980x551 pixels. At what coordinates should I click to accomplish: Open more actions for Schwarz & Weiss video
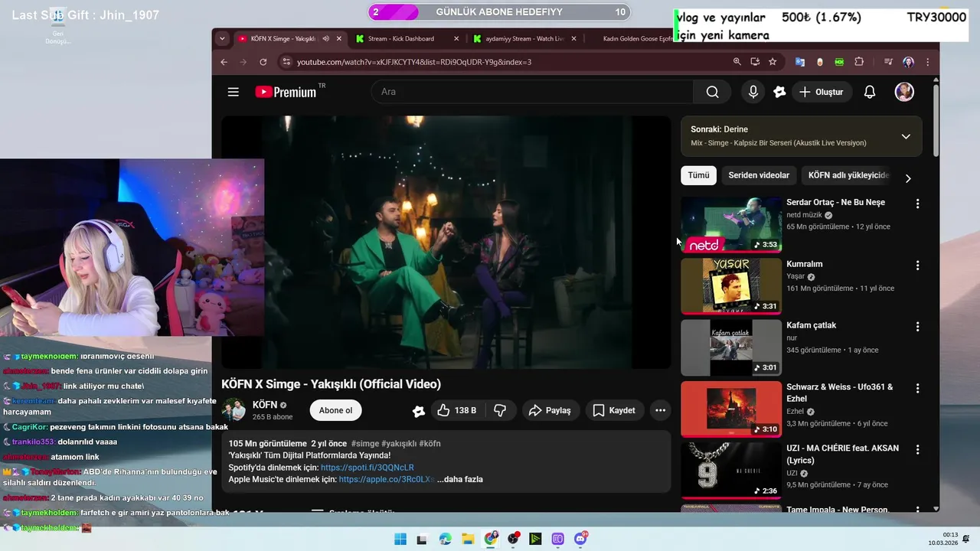pos(917,388)
